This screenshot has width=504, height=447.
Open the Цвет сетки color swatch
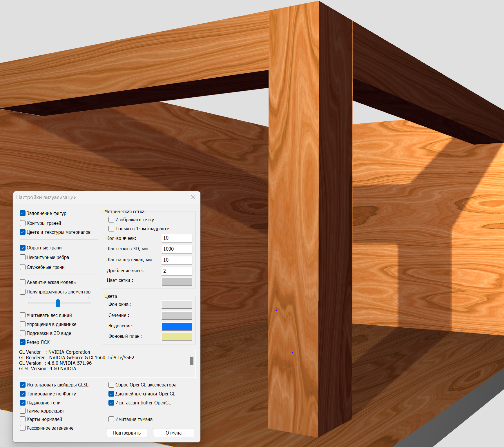coord(177,282)
